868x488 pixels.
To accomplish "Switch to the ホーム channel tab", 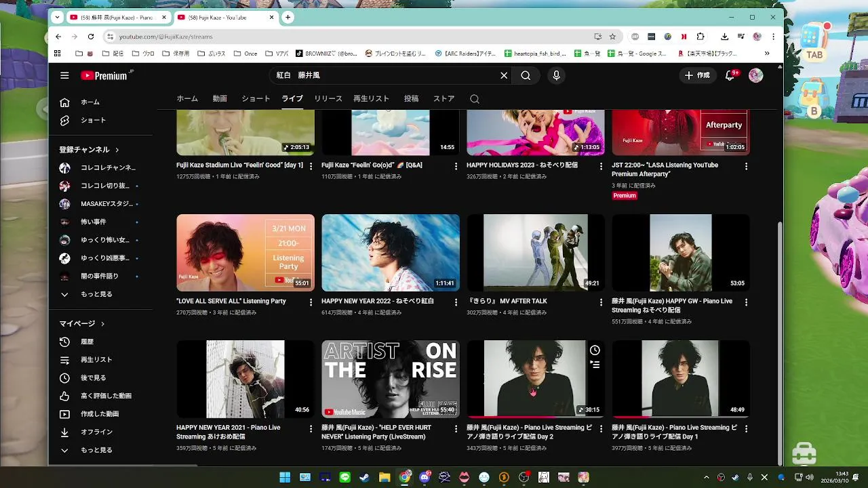I will pos(187,99).
